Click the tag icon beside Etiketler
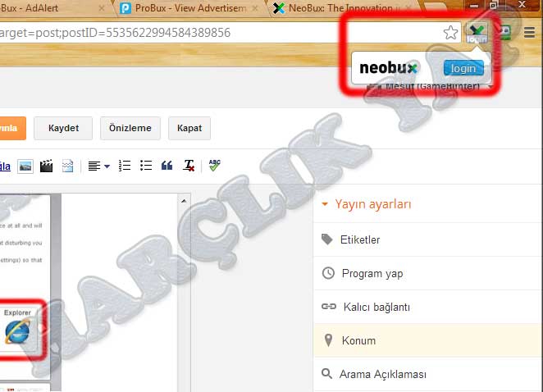543x392 pixels. 327,239
